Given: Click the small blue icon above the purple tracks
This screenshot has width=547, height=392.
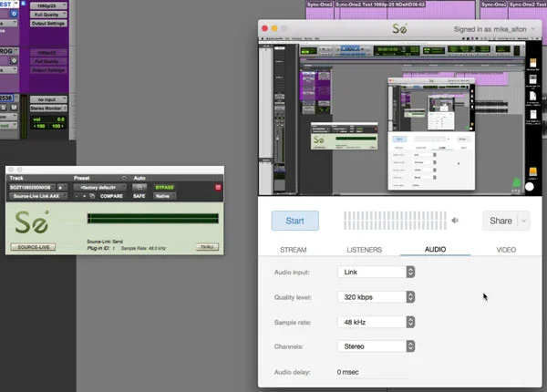Looking at the screenshot, I should [x=24, y=3].
